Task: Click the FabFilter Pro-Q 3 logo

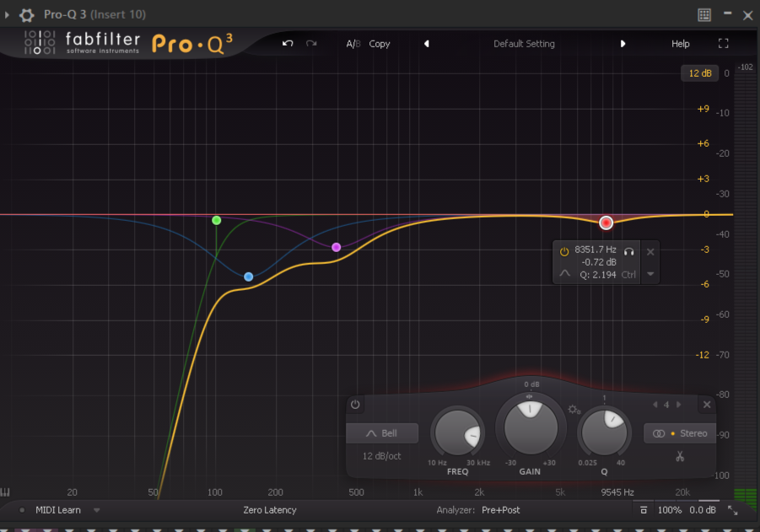Action: coord(128,43)
